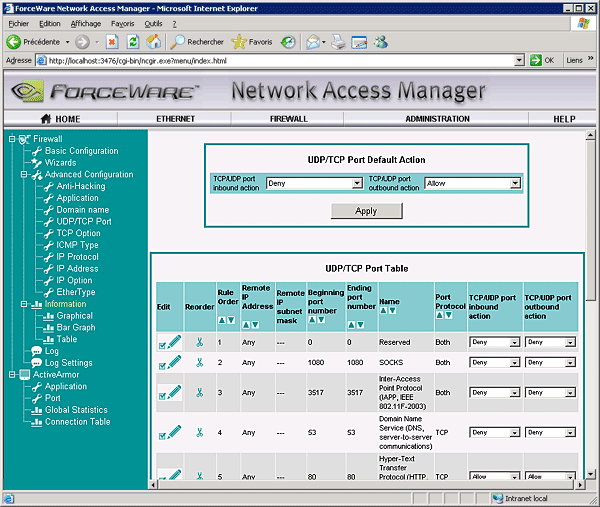Open the browser Home page icon
600x507 pixels.
click(x=154, y=42)
